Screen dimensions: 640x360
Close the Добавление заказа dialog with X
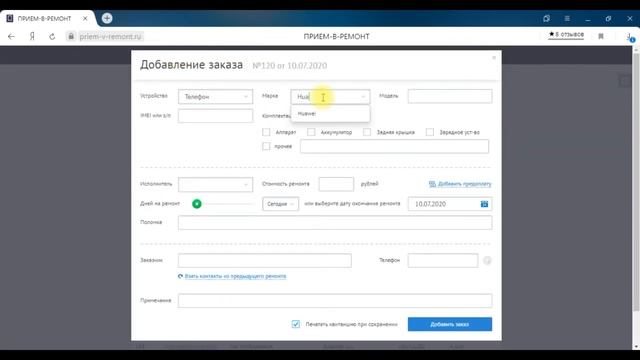[x=494, y=58]
